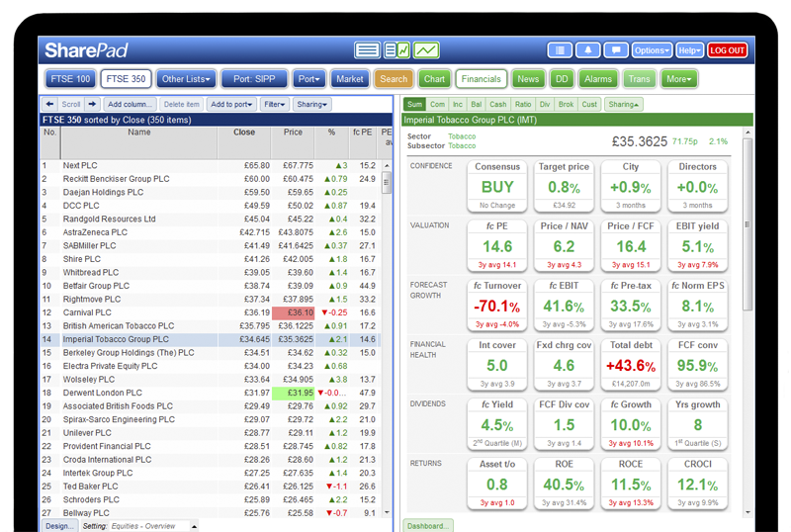Click the LOG OUT button

[727, 50]
